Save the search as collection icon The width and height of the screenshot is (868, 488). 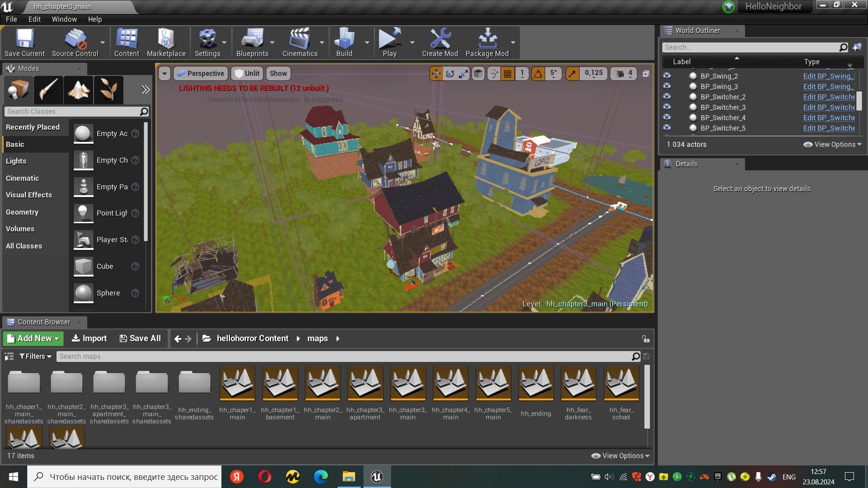pos(646,357)
